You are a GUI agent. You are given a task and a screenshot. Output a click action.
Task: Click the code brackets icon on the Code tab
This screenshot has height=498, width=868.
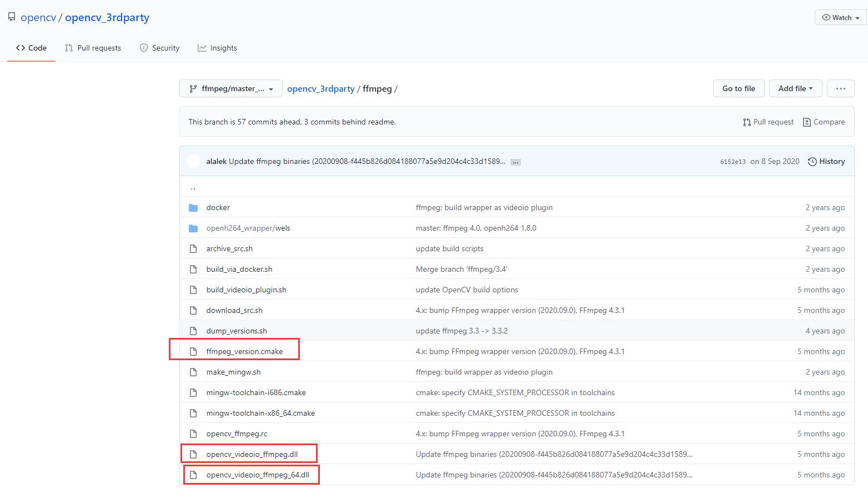coord(21,48)
